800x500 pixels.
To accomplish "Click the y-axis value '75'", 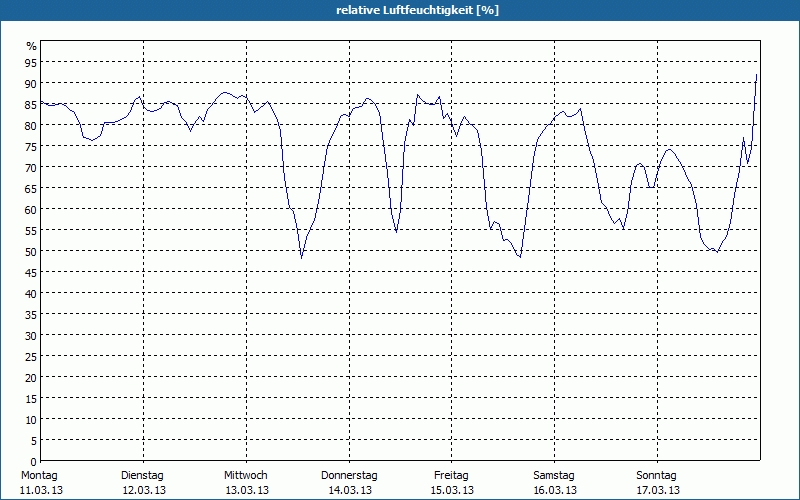I will [31, 146].
